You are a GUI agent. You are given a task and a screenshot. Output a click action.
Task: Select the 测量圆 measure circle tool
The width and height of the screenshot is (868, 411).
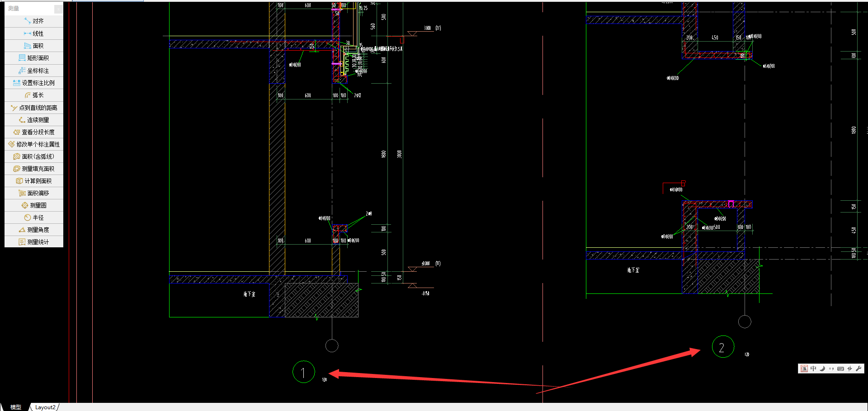pos(34,205)
